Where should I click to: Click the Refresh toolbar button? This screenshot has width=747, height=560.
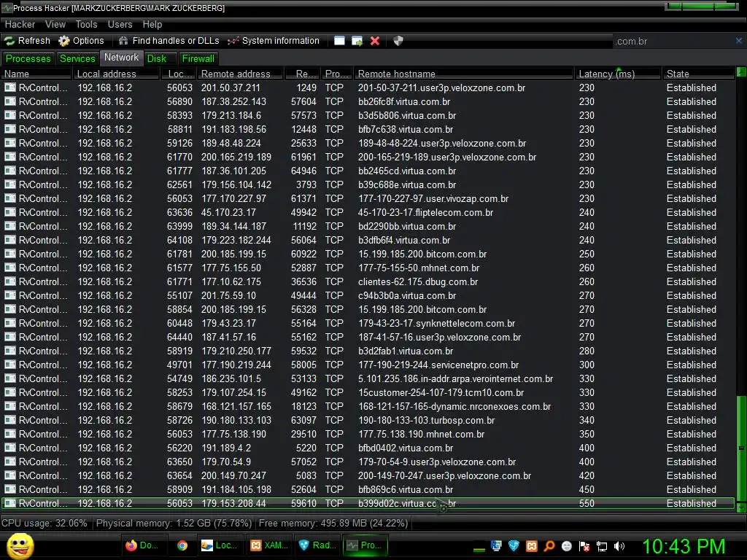27,41
